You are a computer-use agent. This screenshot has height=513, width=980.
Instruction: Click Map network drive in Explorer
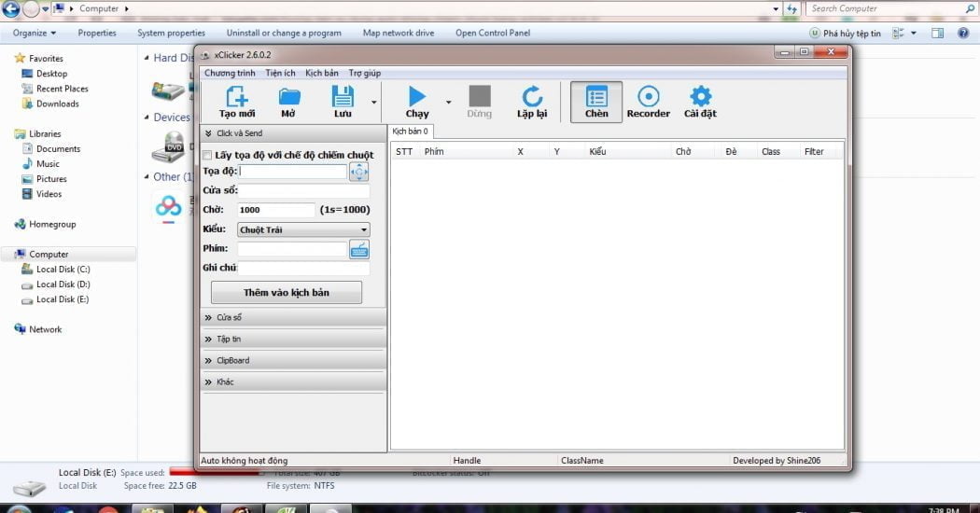tap(399, 34)
